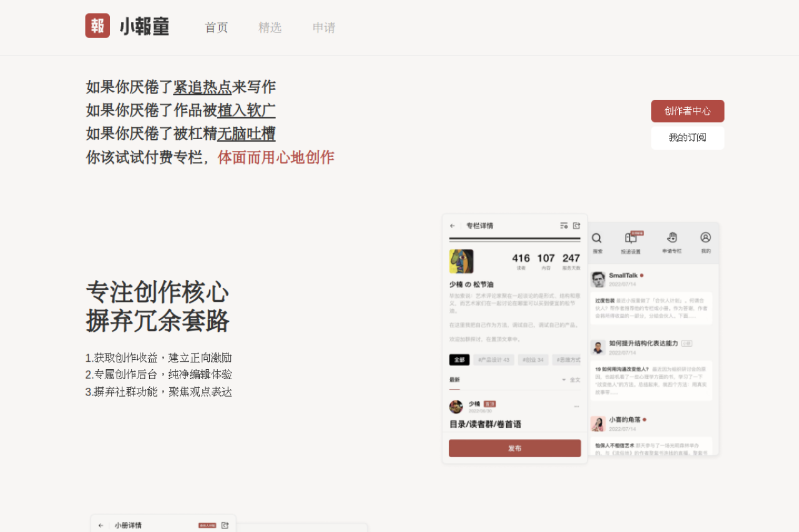799x532 pixels.
Task: Click the 416 读者 count
Action: click(x=521, y=261)
